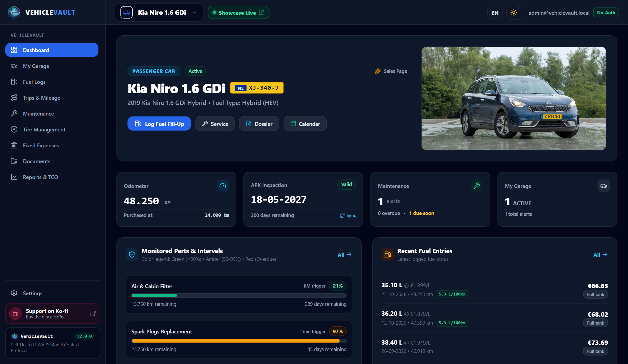This screenshot has height=364, width=628.
Task: Click Log Fuel Fill-Up button
Action: (159, 124)
